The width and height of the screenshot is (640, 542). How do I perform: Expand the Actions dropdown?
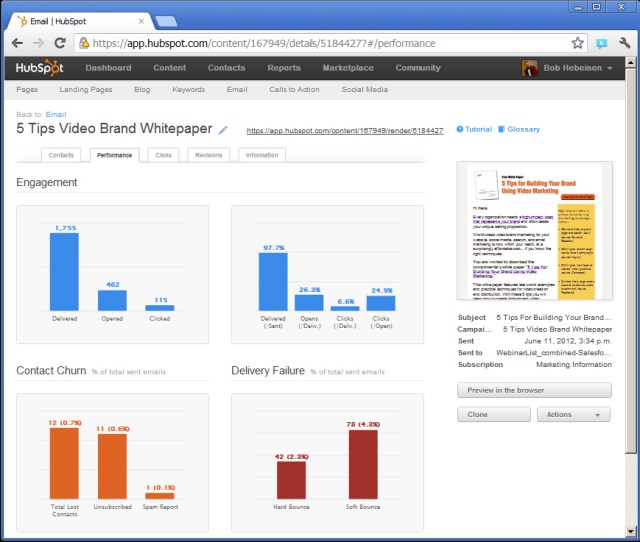[573, 414]
